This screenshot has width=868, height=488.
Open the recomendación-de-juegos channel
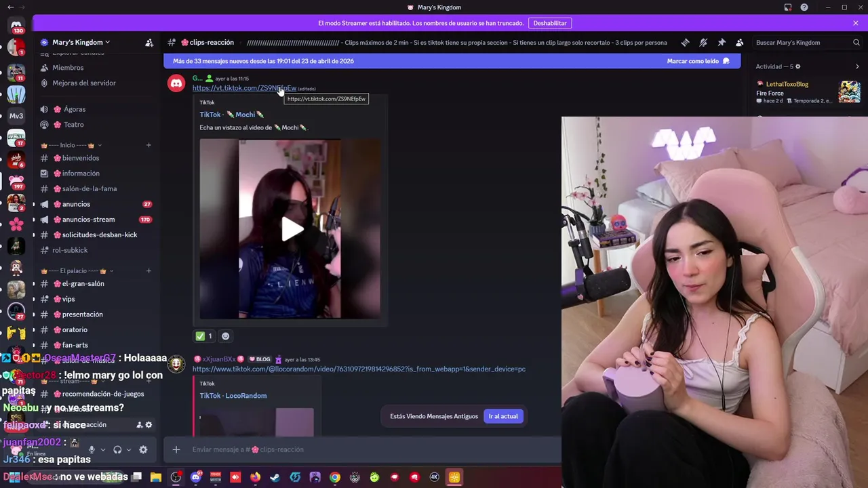point(103,394)
